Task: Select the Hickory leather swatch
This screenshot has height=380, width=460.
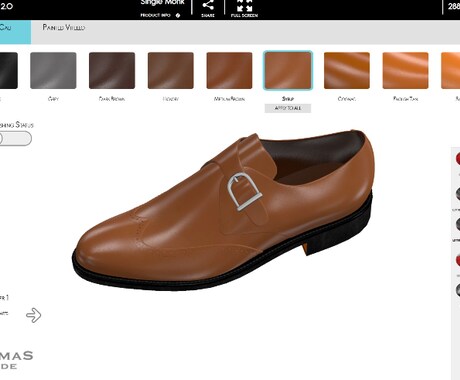Action: coord(171,70)
